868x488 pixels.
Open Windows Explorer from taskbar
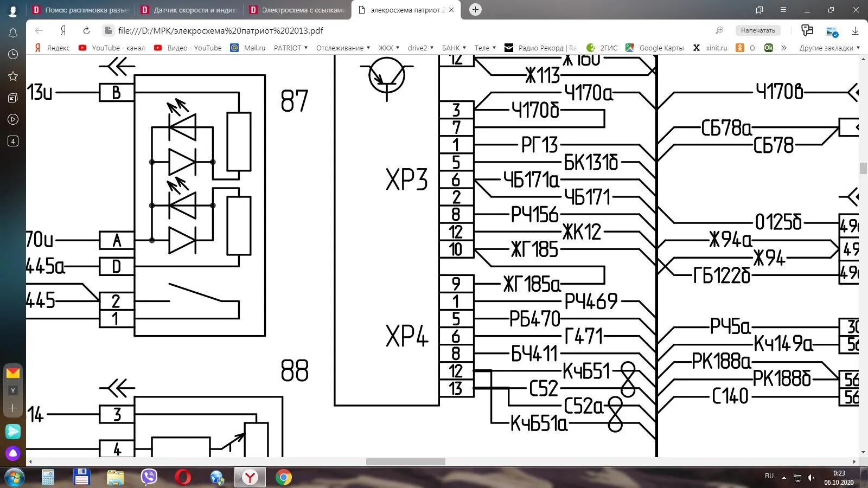point(115,477)
